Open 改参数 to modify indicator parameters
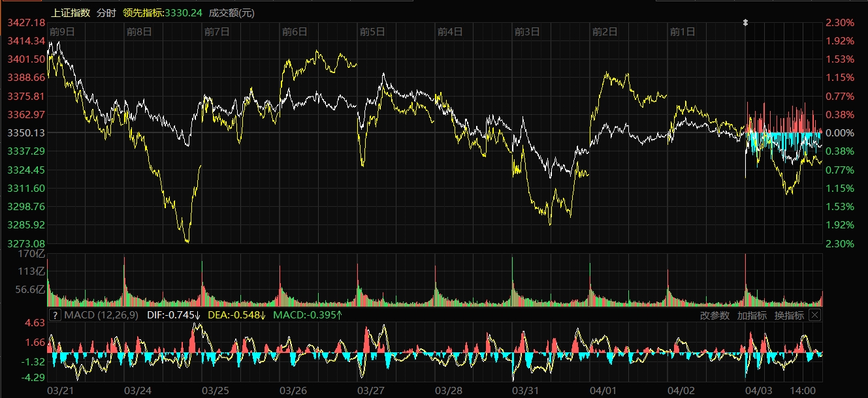Screen dimensions: 868x398 tap(715, 316)
